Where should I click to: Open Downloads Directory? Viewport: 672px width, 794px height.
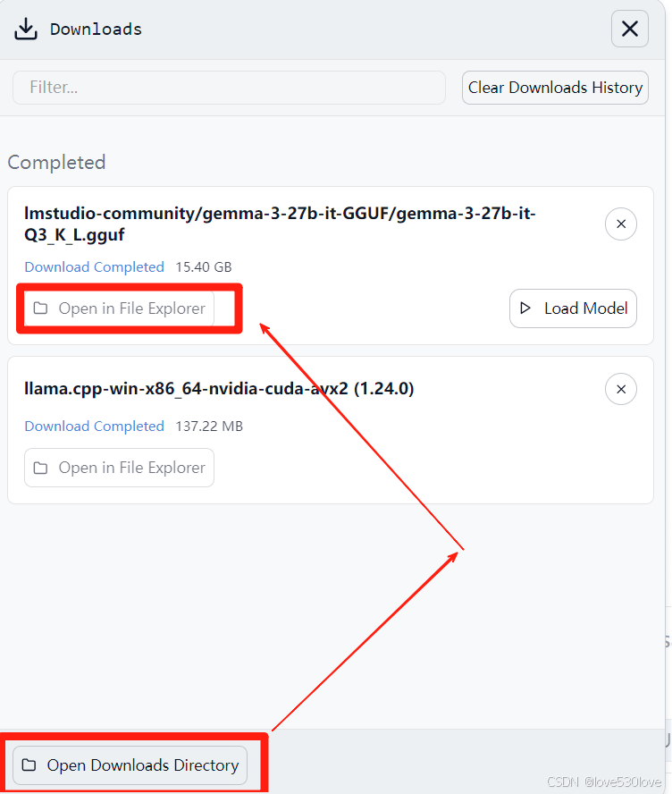tap(130, 764)
